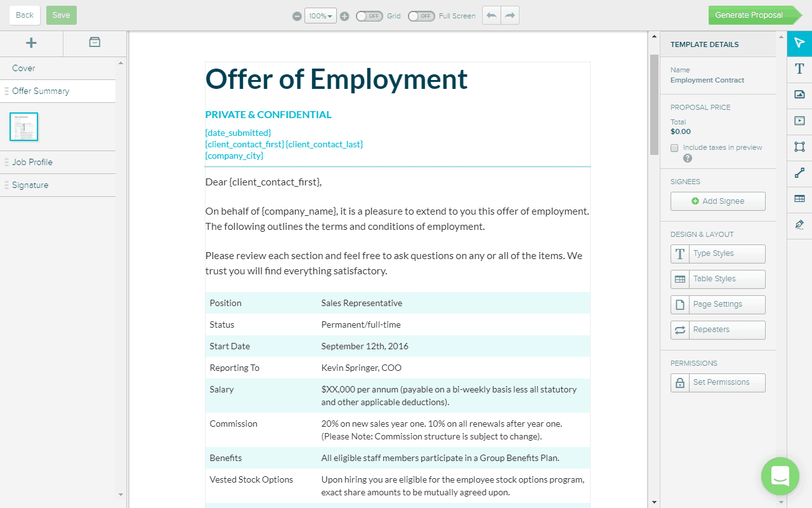Select the Offer Summary section
This screenshot has width=812, height=508.
58,91
